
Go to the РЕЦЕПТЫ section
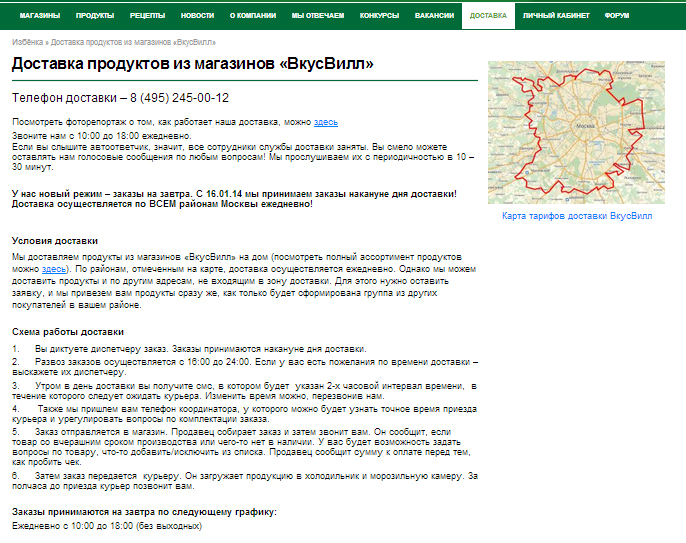(147, 16)
